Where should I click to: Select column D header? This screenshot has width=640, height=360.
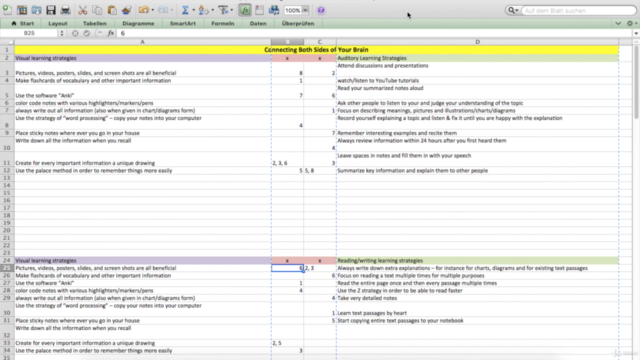point(477,42)
